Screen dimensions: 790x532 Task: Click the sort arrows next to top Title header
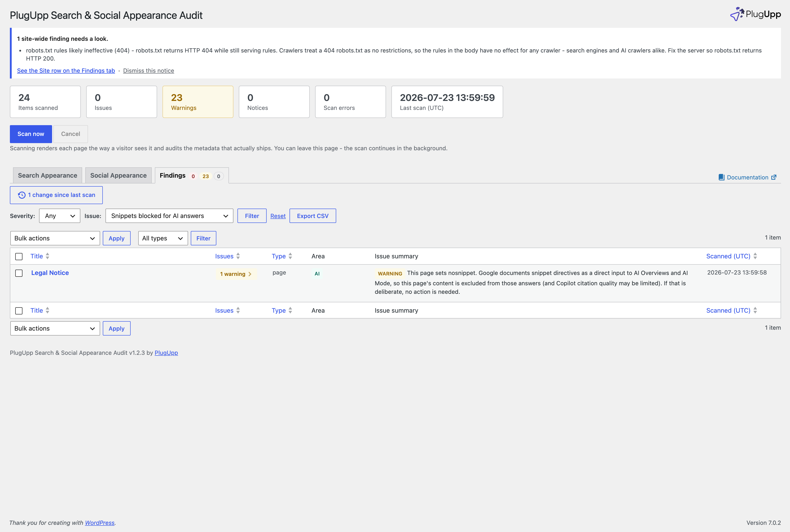(48, 256)
